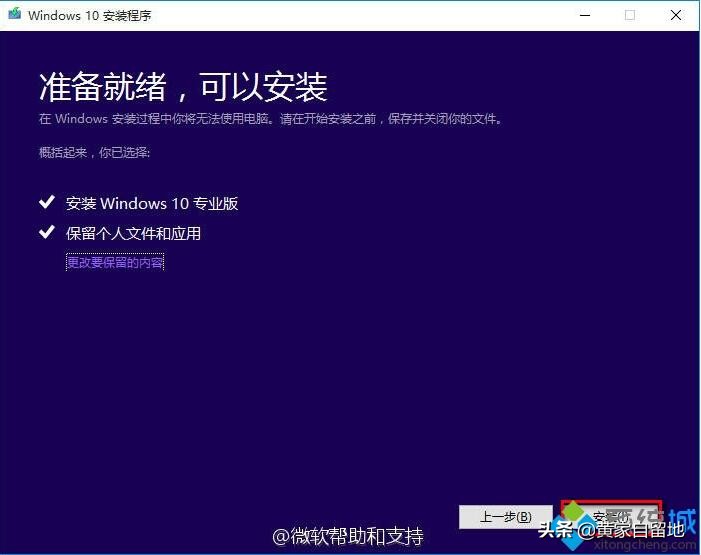Click the 准备就绪，可以安装 heading

tap(183, 86)
